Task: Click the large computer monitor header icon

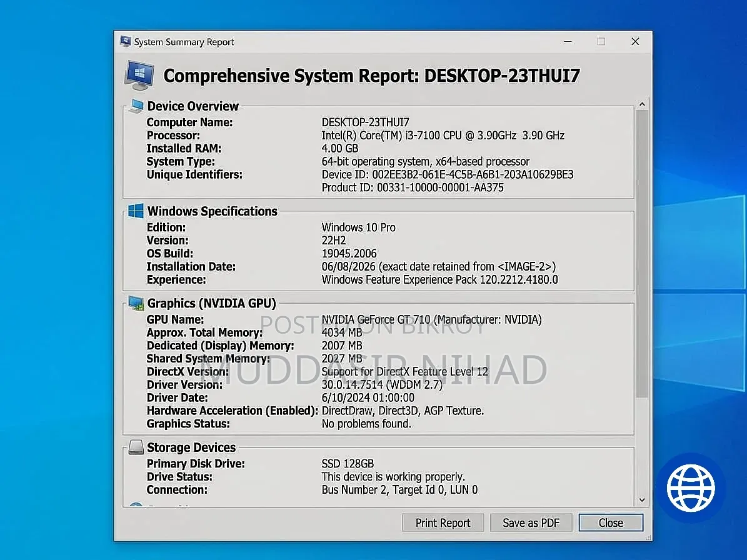Action: click(x=139, y=75)
